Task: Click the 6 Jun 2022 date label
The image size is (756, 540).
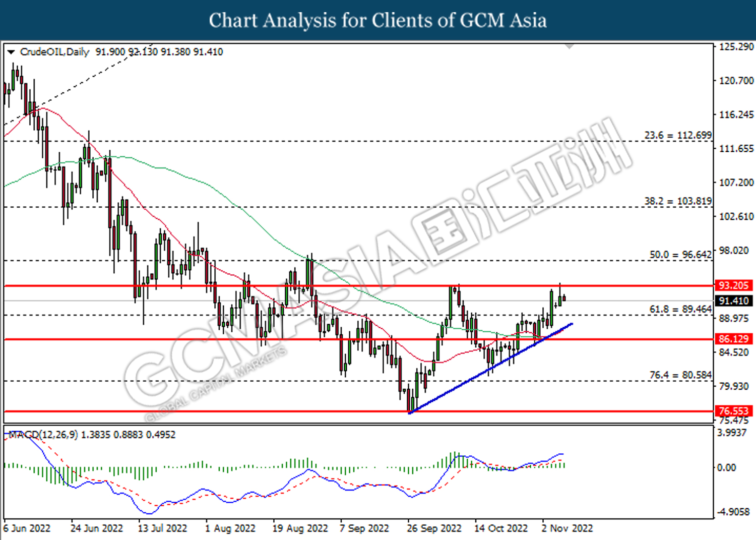Action: (x=27, y=528)
